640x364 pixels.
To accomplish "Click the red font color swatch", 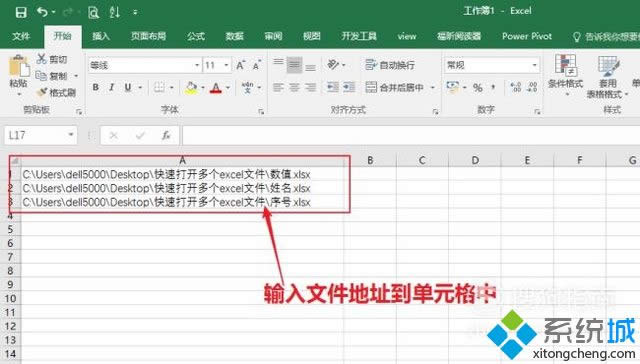I will coord(216,88).
